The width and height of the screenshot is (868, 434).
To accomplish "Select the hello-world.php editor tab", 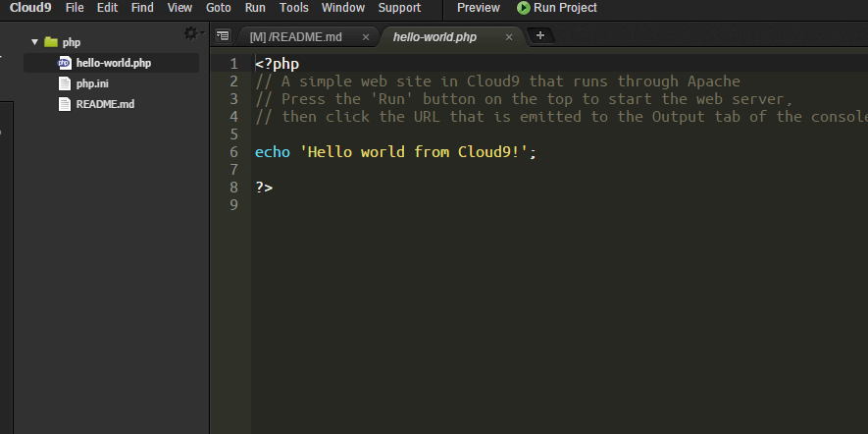I will point(434,37).
